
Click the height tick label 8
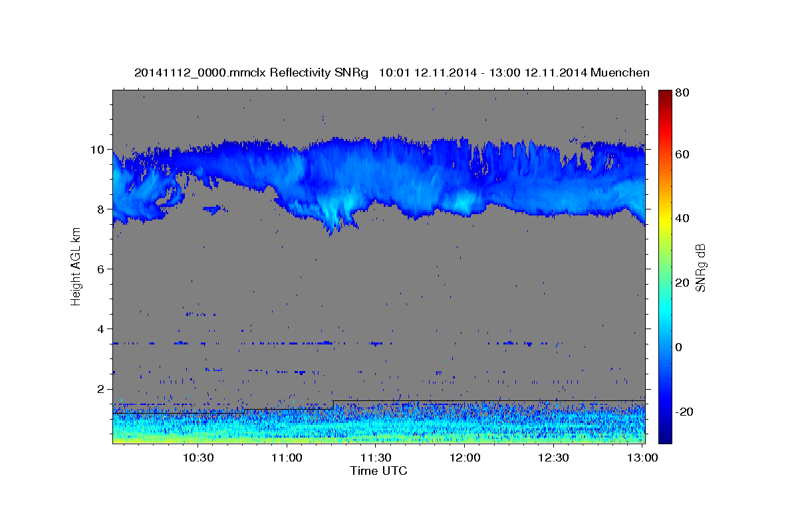pos(102,209)
